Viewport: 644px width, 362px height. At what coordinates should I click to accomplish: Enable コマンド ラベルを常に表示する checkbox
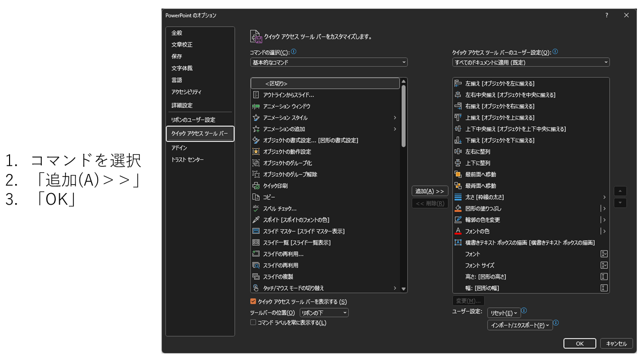coord(253,323)
